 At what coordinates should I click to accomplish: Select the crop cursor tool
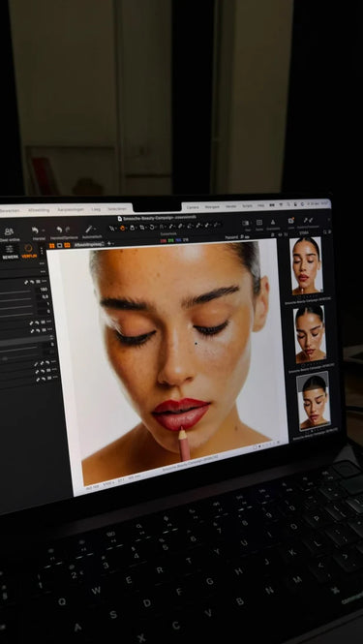(x=142, y=227)
